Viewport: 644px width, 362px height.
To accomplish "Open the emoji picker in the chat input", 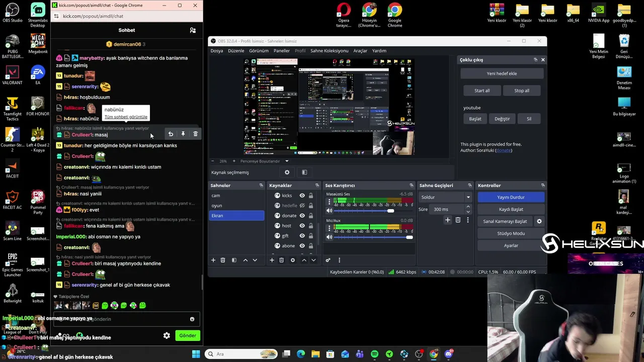I will pyautogui.click(x=192, y=319).
